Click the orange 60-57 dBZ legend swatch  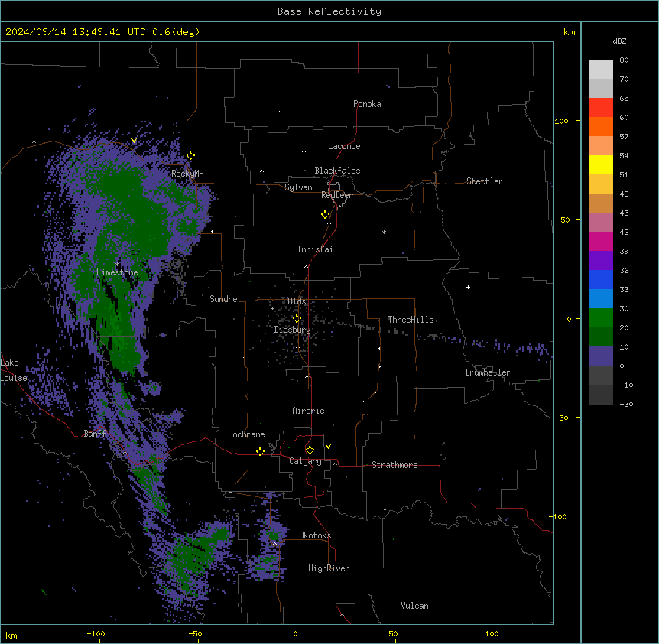tap(601, 126)
